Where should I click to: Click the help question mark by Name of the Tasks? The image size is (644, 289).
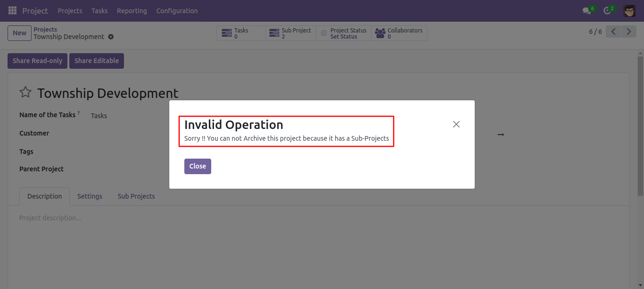[x=79, y=113]
